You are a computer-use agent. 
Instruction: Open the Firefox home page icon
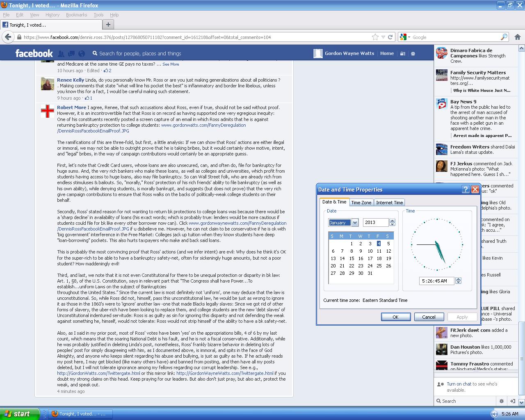click(517, 37)
